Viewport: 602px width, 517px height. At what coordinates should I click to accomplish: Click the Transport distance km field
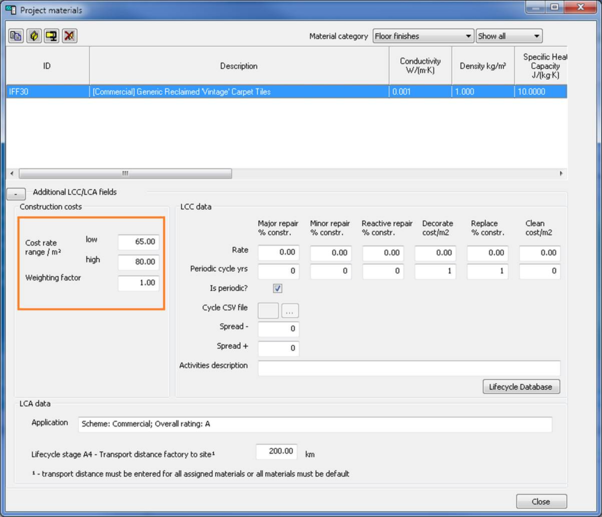(276, 452)
